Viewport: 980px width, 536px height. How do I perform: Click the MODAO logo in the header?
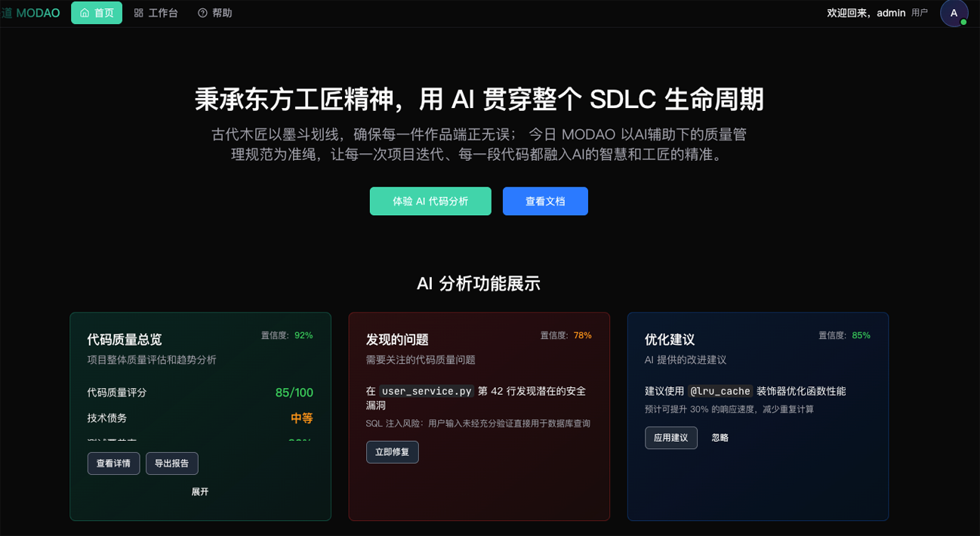31,13
